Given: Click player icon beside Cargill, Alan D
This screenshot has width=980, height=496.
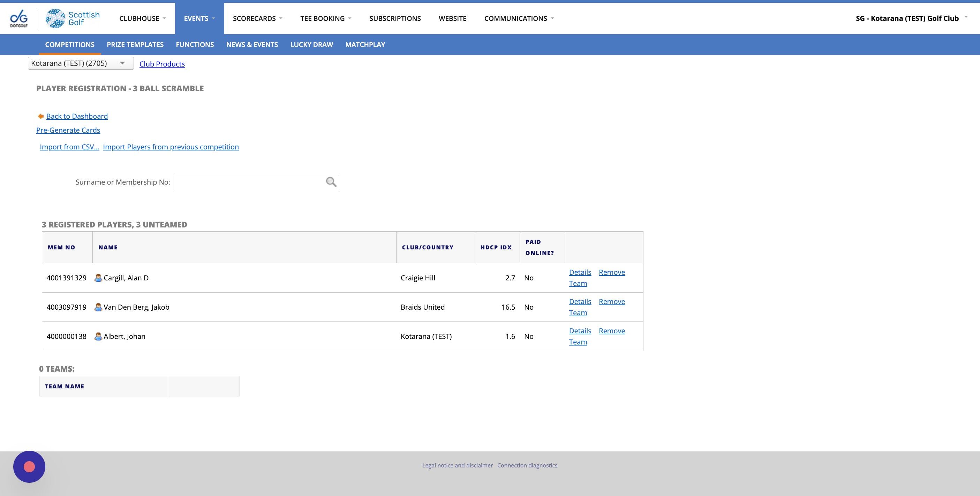Looking at the screenshot, I should 98,278.
